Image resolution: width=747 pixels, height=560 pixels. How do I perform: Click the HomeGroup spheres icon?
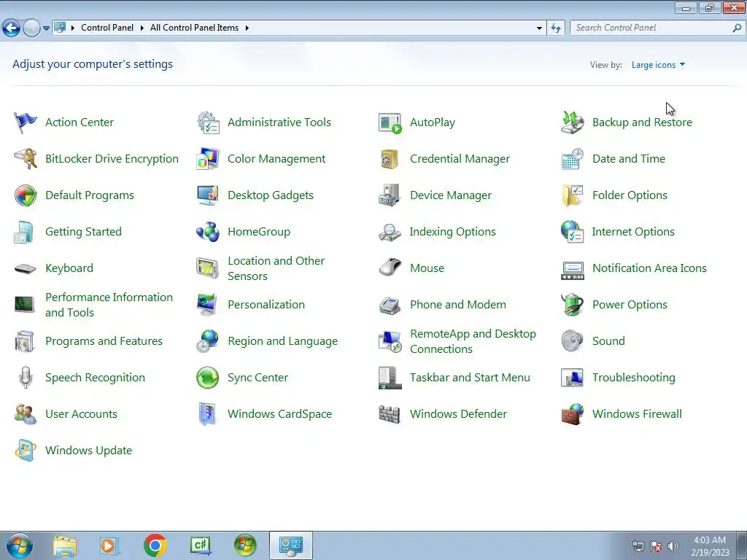click(208, 232)
